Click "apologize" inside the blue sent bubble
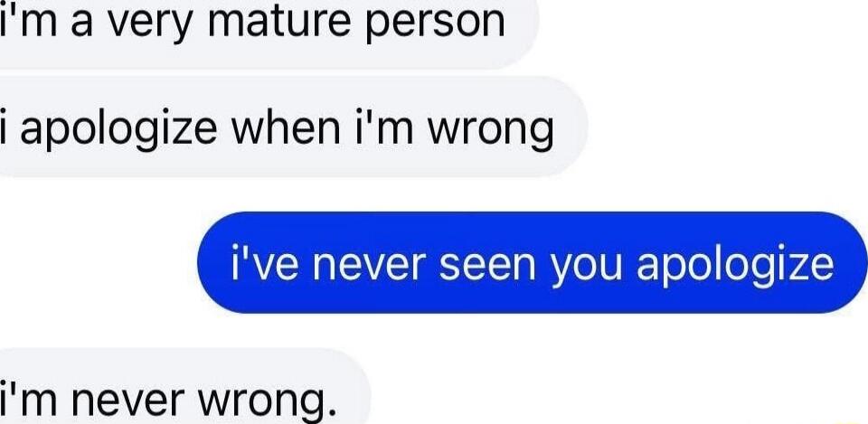The height and width of the screenshot is (424, 868). [735, 268]
